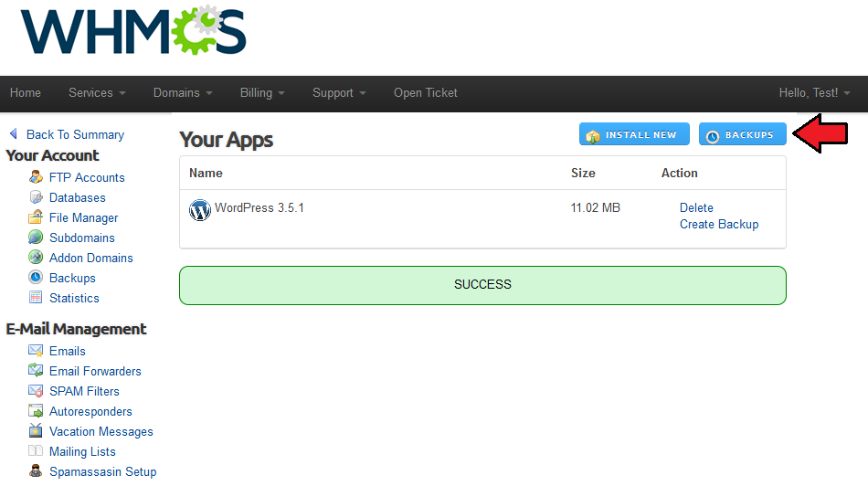The image size is (868, 486).
Task: Click the Subdomains globe icon
Action: pos(36,237)
